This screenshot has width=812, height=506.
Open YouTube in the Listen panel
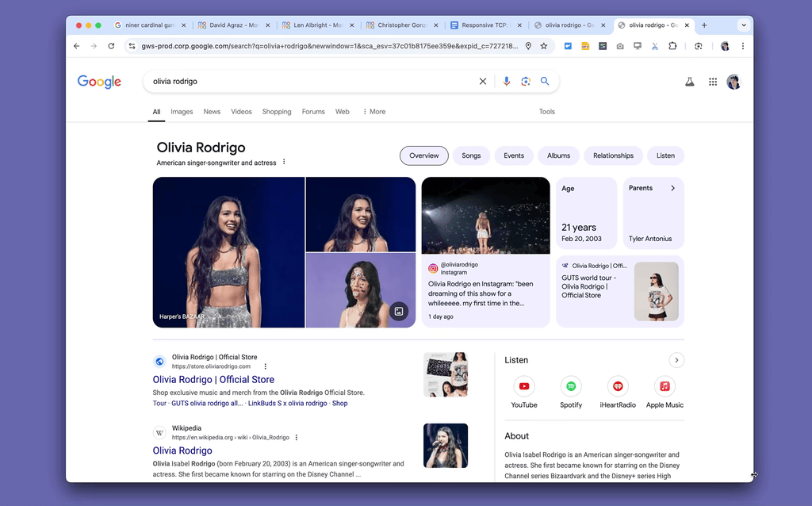click(x=524, y=392)
